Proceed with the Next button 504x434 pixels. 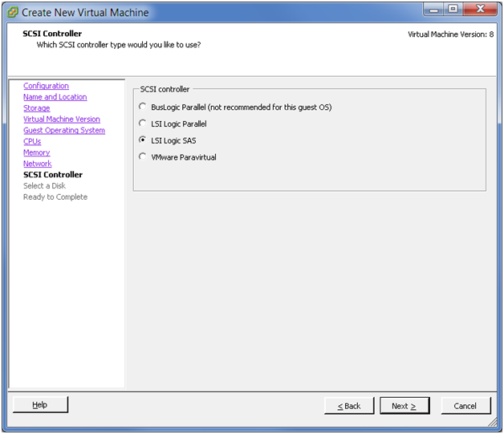click(x=404, y=406)
